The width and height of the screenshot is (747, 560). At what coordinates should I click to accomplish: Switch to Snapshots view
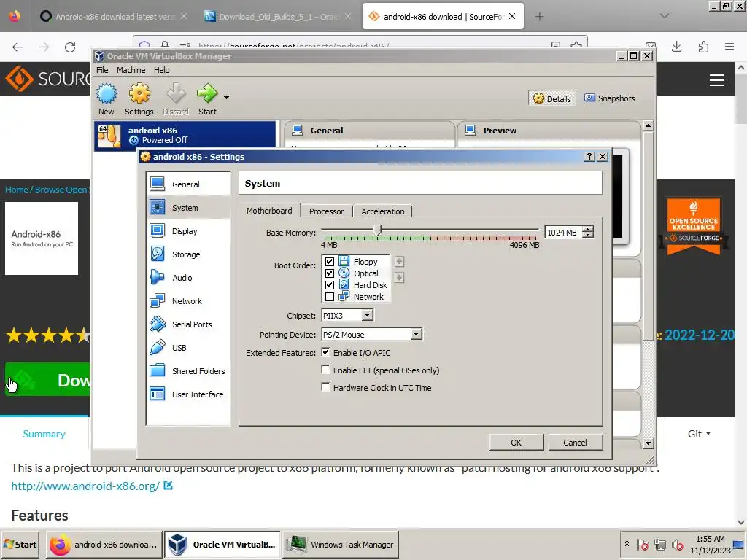click(610, 98)
